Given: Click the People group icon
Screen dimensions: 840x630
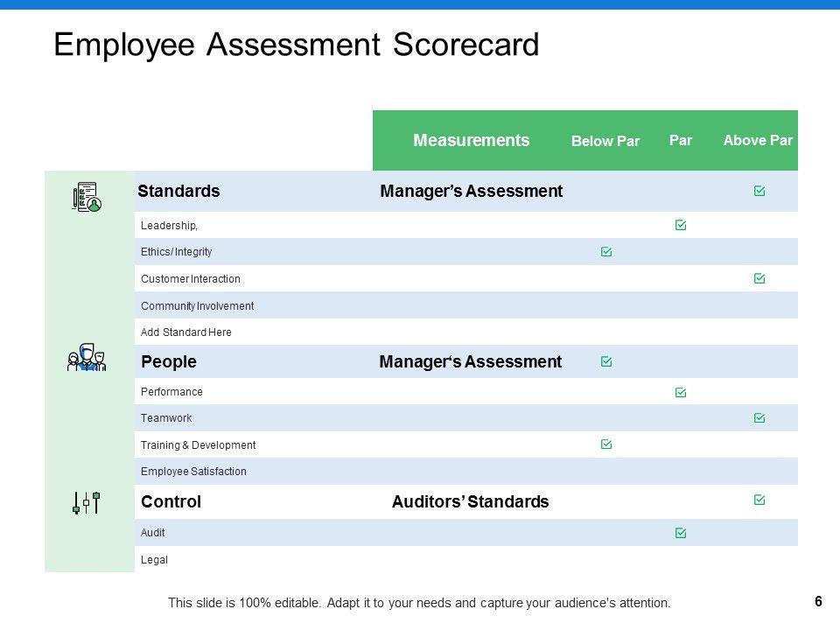Looking at the screenshot, I should (x=86, y=358).
